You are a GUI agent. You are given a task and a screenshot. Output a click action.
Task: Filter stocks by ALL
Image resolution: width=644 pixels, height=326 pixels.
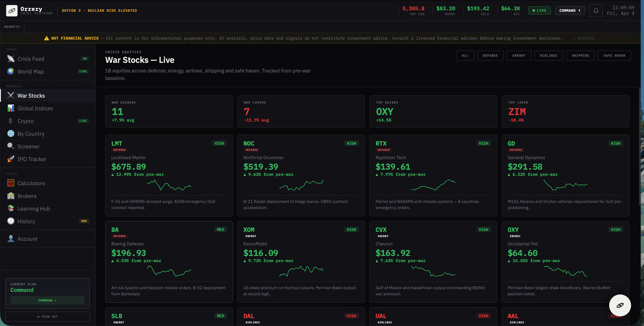pyautogui.click(x=465, y=56)
